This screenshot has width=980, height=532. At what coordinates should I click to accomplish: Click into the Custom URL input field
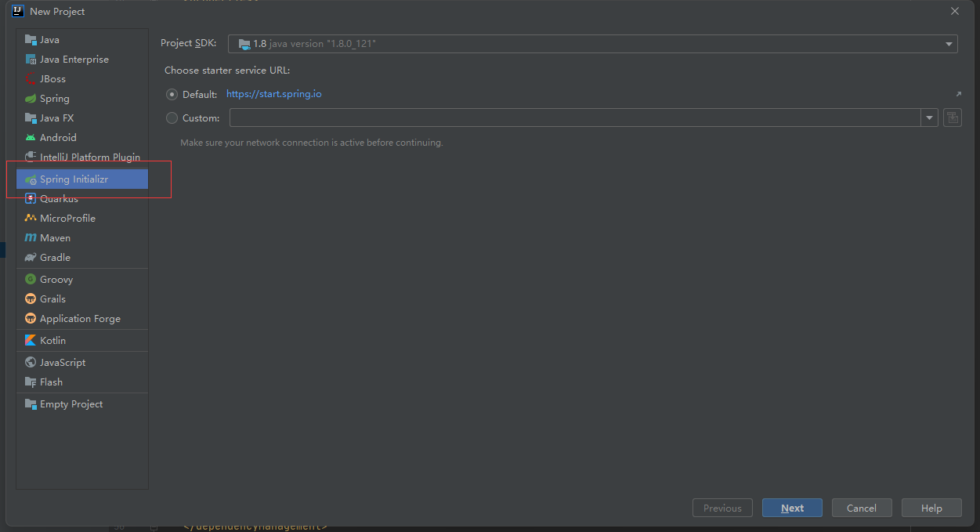tap(576, 118)
